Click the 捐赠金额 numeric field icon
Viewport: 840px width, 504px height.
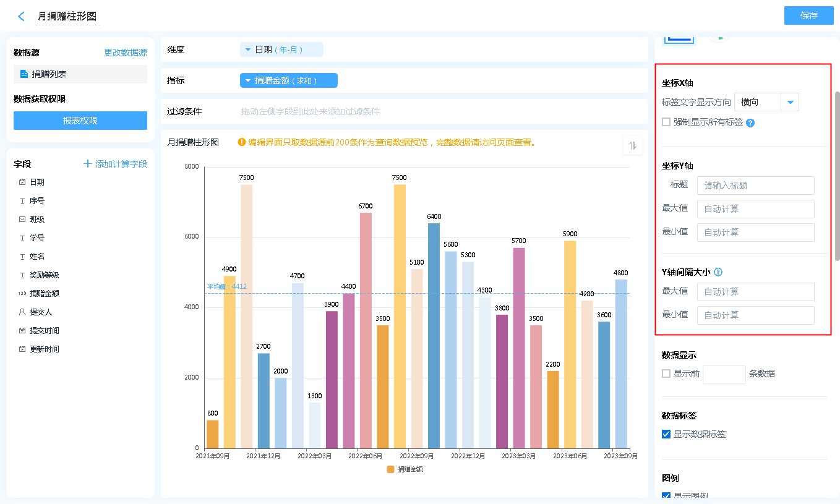tap(22, 294)
